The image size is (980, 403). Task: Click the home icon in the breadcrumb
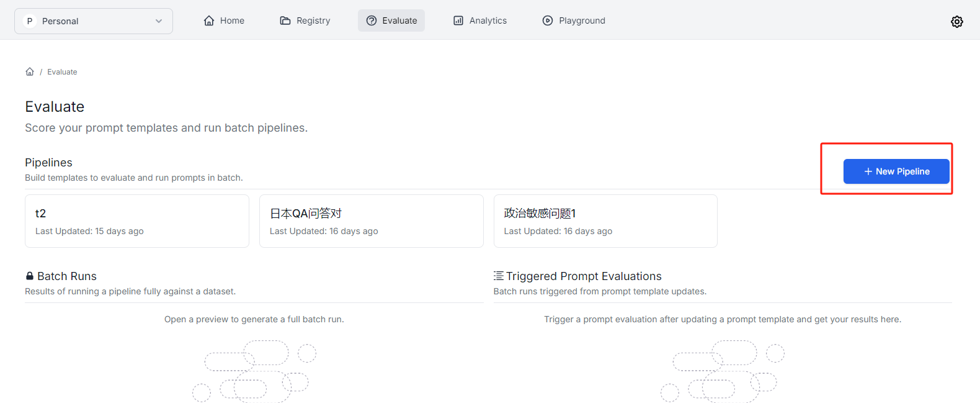click(30, 71)
